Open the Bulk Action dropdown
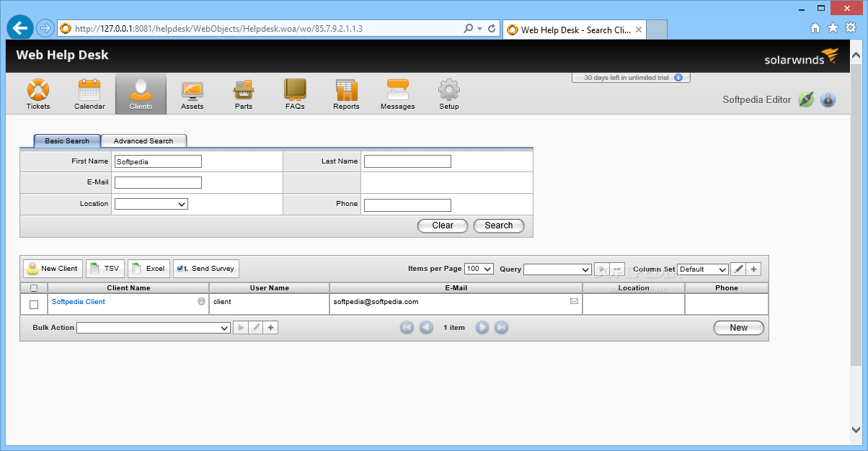The image size is (868, 451). tap(154, 327)
